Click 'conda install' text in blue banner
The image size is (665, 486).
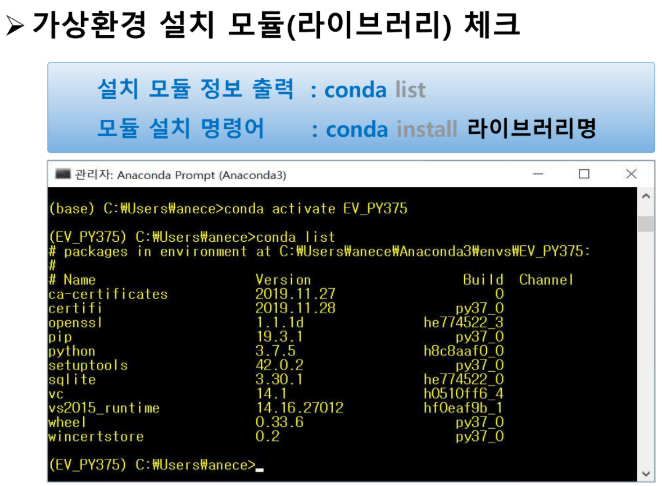(391, 129)
